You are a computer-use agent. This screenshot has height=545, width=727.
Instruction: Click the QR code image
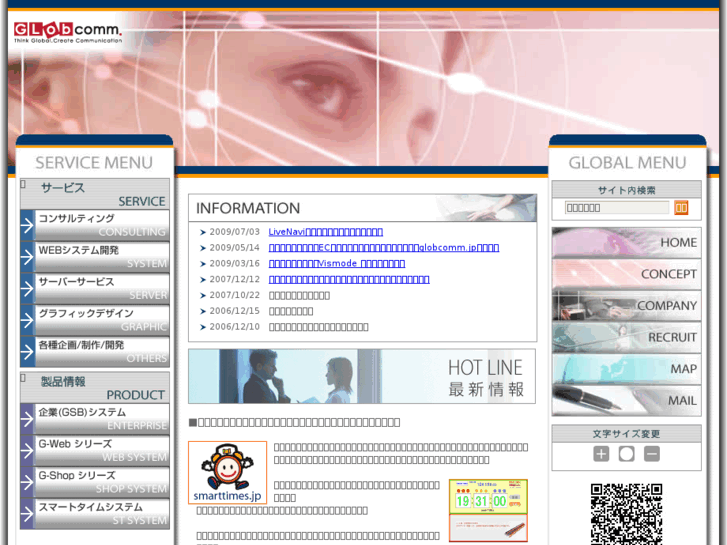click(626, 514)
